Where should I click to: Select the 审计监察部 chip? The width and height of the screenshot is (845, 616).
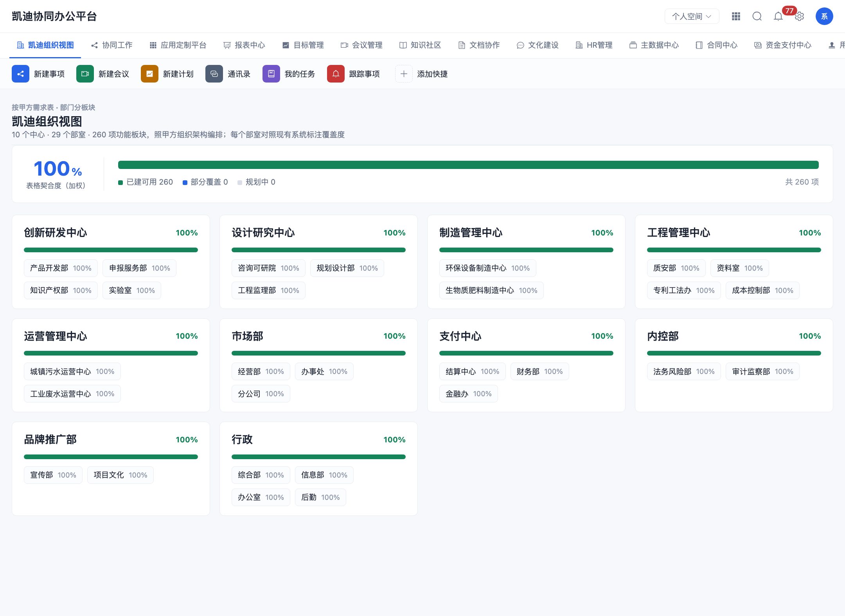pyautogui.click(x=762, y=372)
